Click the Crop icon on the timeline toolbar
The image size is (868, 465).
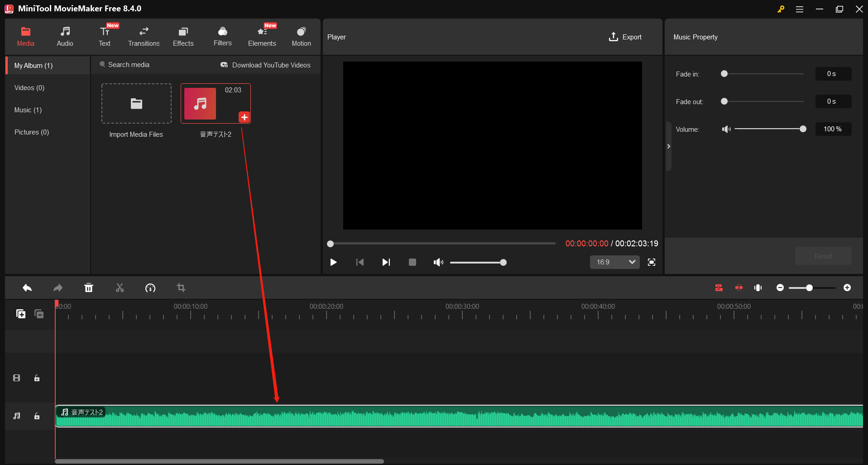[181, 288]
